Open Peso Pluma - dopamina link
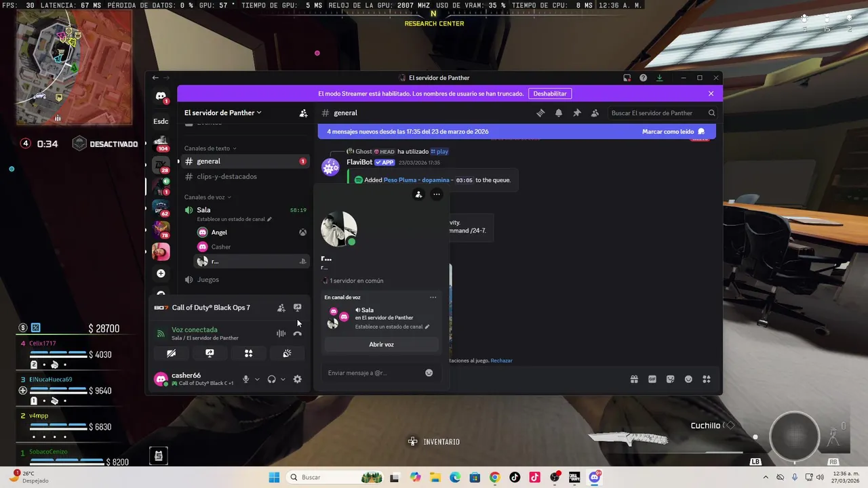 [416, 180]
